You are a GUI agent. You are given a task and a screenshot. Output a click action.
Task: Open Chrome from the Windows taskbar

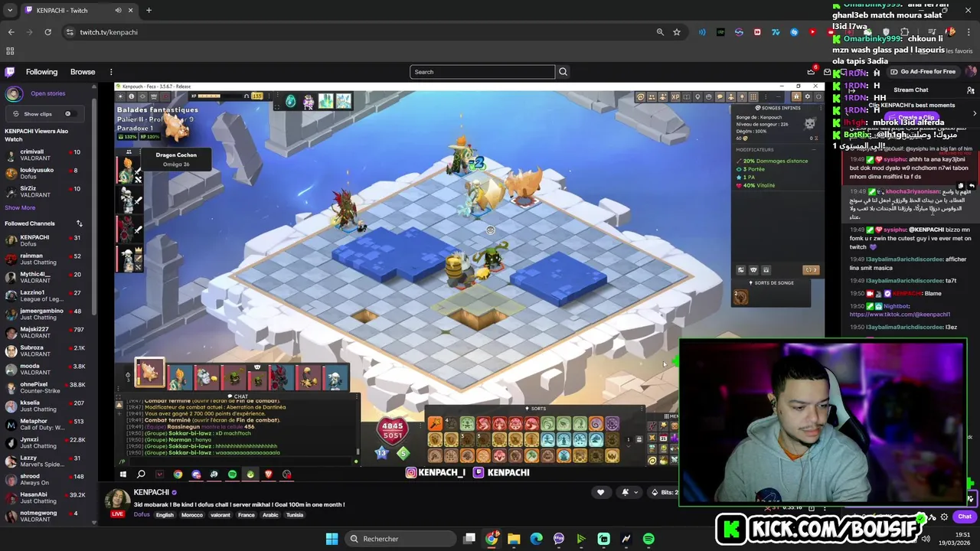pyautogui.click(x=492, y=539)
